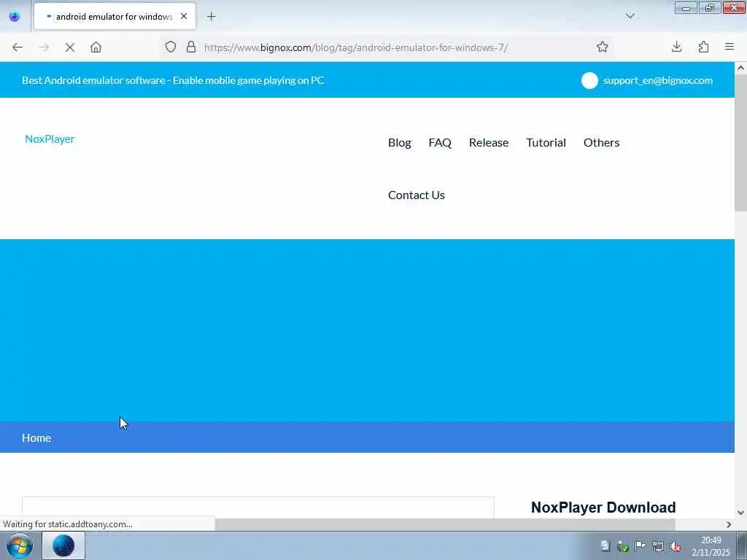Open the Extensions puzzle icon
Image resolution: width=747 pixels, height=560 pixels.
(x=703, y=47)
